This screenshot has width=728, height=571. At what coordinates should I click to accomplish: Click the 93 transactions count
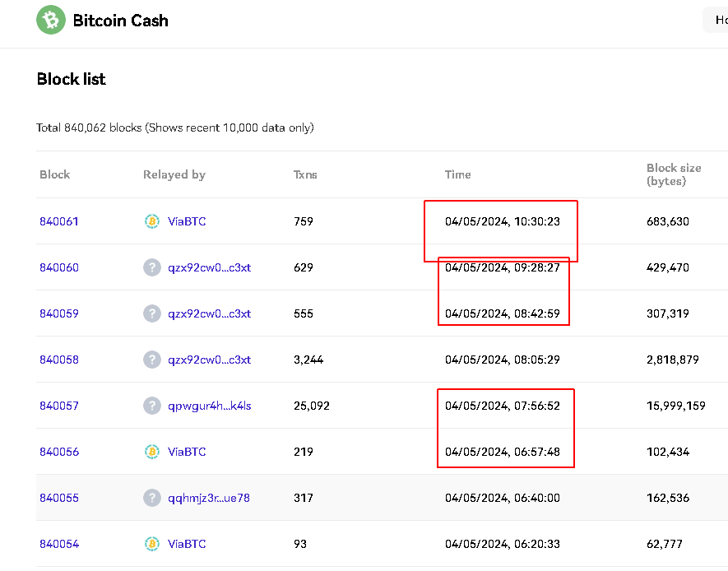tap(300, 544)
